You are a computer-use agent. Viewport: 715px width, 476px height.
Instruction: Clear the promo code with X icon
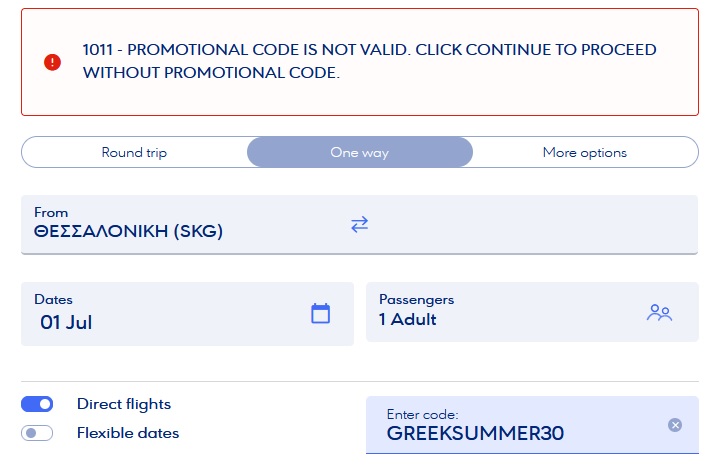[x=675, y=425]
